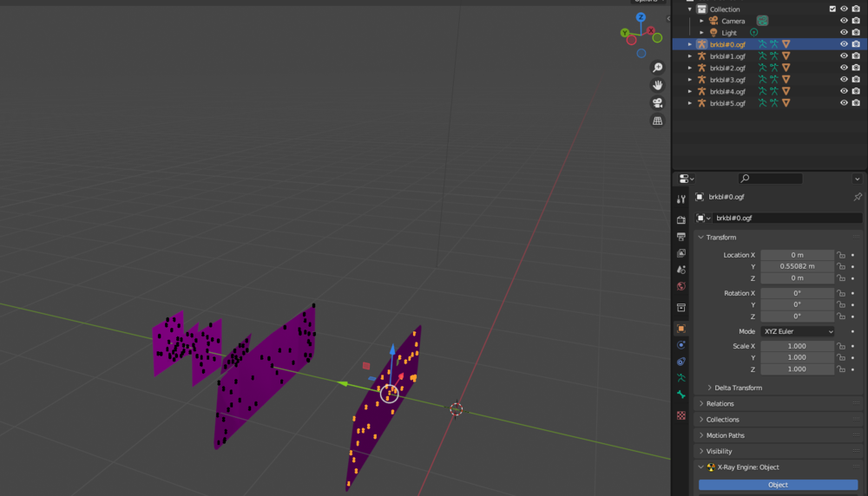The image size is (868, 496).
Task: Hide brkbl#1.ogf with its eye icon
Action: pyautogui.click(x=844, y=56)
